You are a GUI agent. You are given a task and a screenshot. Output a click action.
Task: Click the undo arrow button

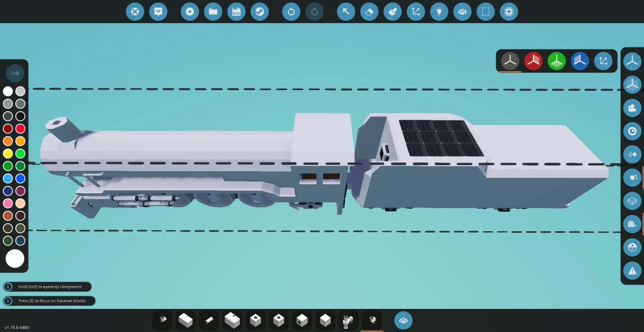point(291,12)
